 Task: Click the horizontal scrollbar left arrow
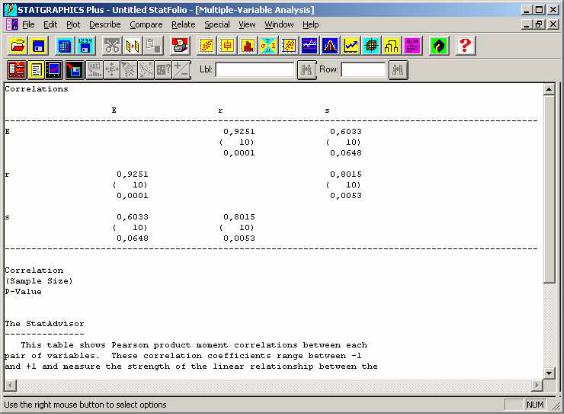point(11,385)
